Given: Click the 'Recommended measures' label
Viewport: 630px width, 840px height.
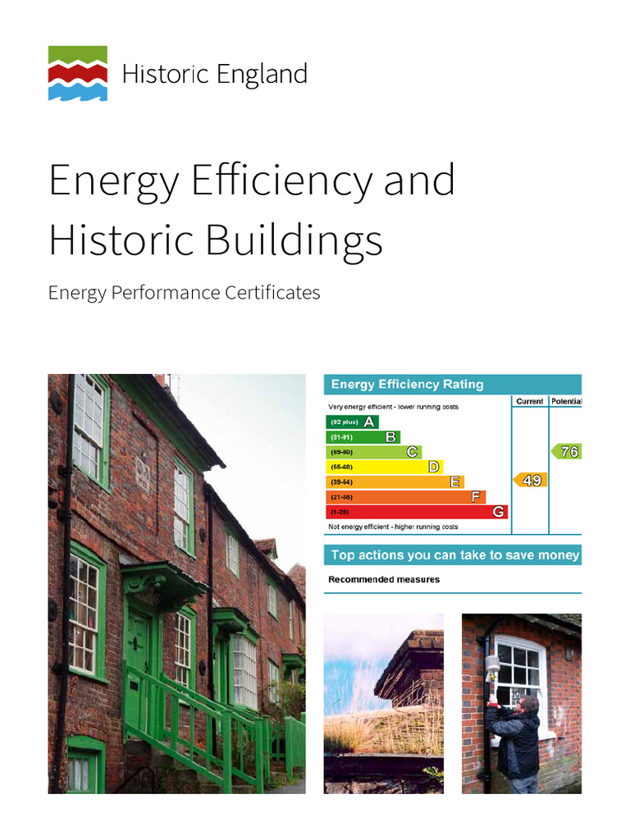Looking at the screenshot, I should coord(384,580).
